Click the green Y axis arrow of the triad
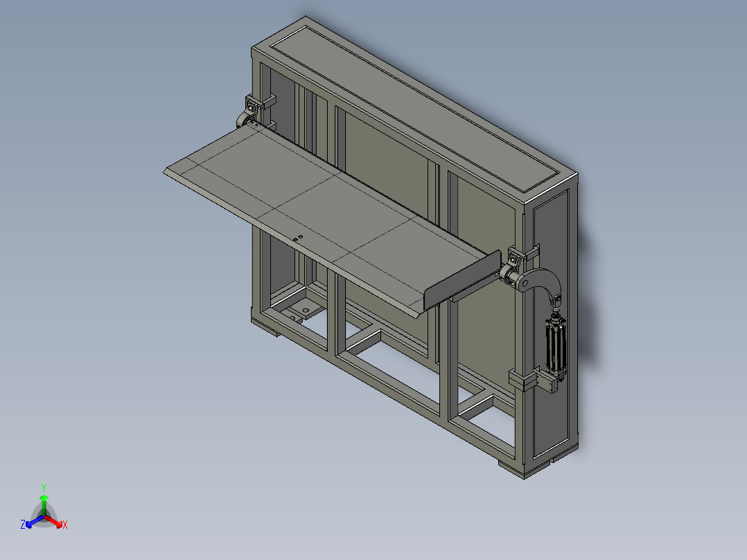747x560 pixels. coord(44,505)
